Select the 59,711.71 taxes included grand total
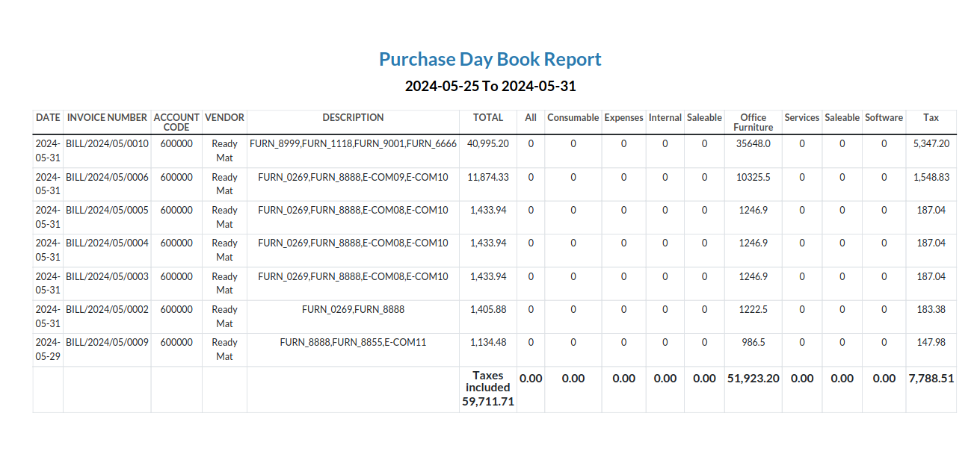Viewport: 980px width, 463px height. (x=488, y=401)
